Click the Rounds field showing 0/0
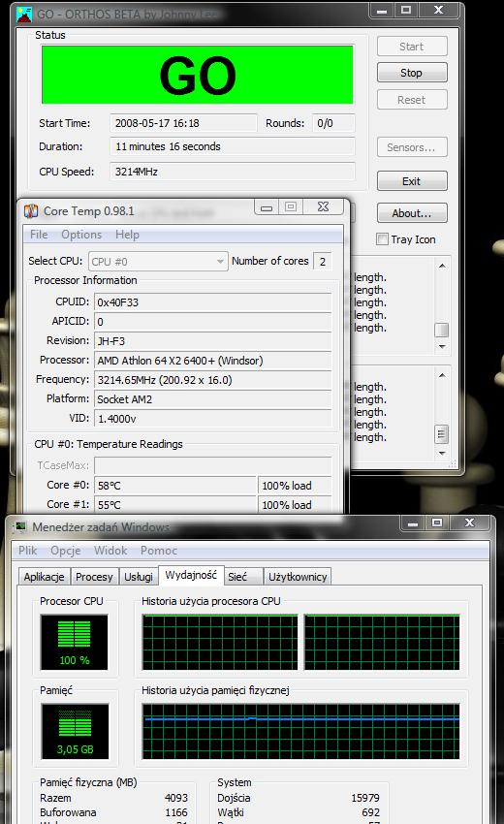 click(333, 123)
